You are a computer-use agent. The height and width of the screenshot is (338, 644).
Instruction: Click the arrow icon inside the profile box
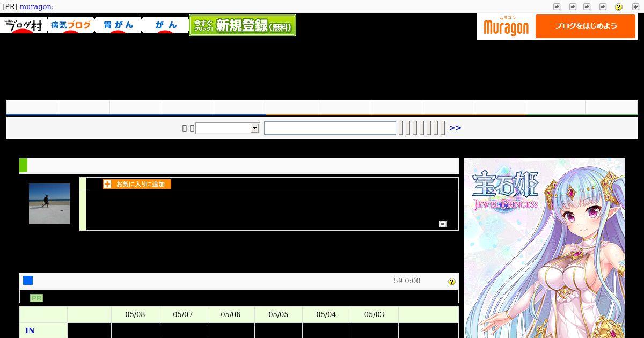click(x=443, y=224)
